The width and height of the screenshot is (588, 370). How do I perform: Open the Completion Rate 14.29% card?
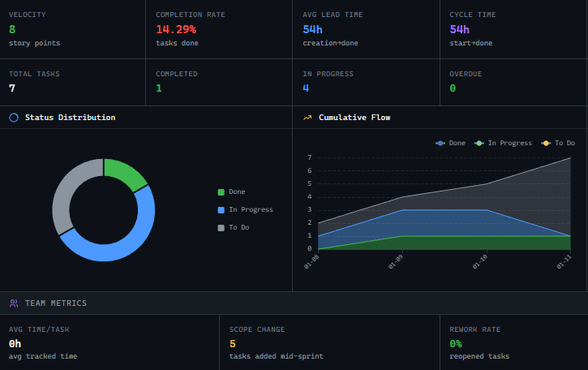point(219,29)
